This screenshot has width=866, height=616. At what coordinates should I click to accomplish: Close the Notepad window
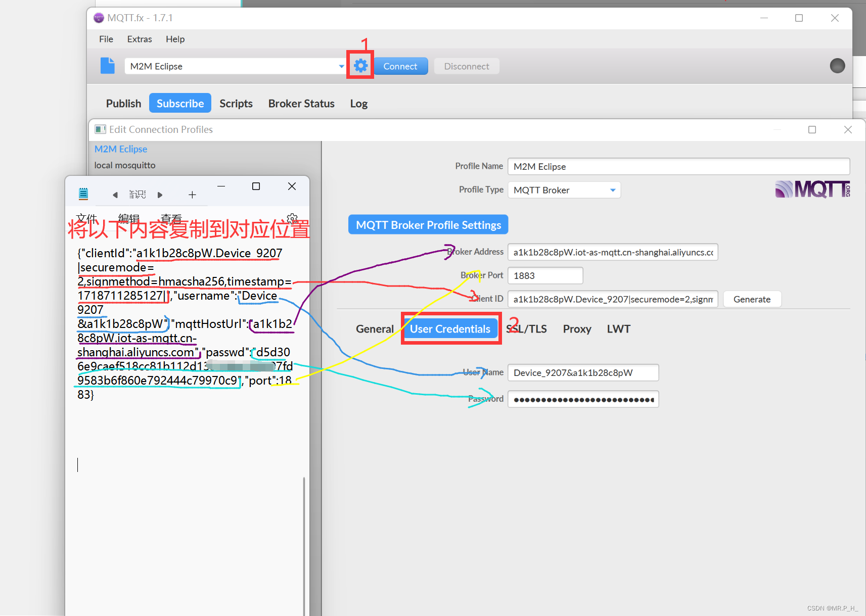click(x=292, y=186)
